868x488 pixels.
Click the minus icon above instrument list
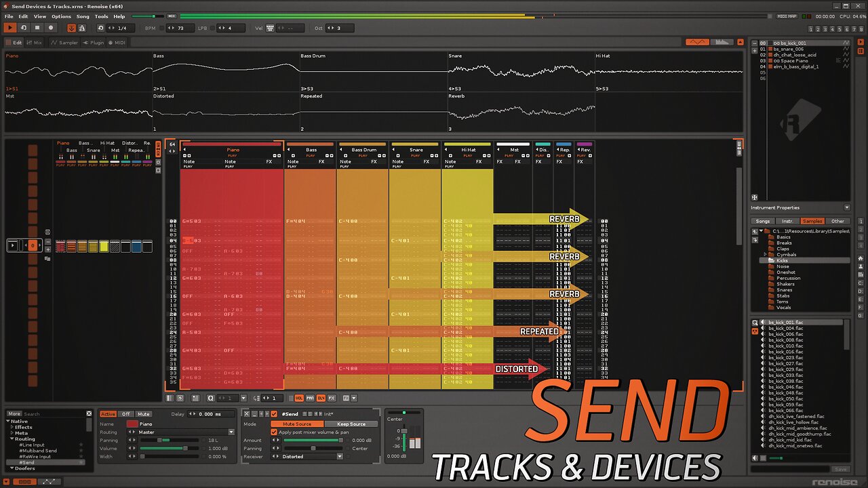coord(754,43)
